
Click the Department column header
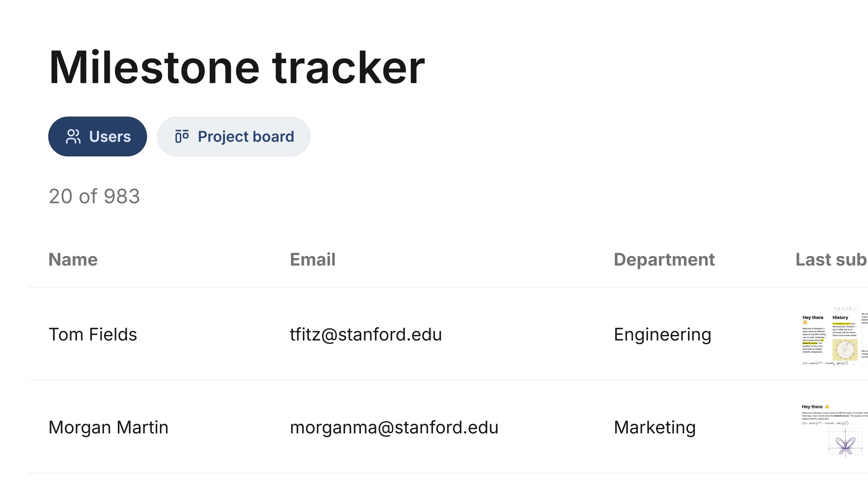coord(664,260)
